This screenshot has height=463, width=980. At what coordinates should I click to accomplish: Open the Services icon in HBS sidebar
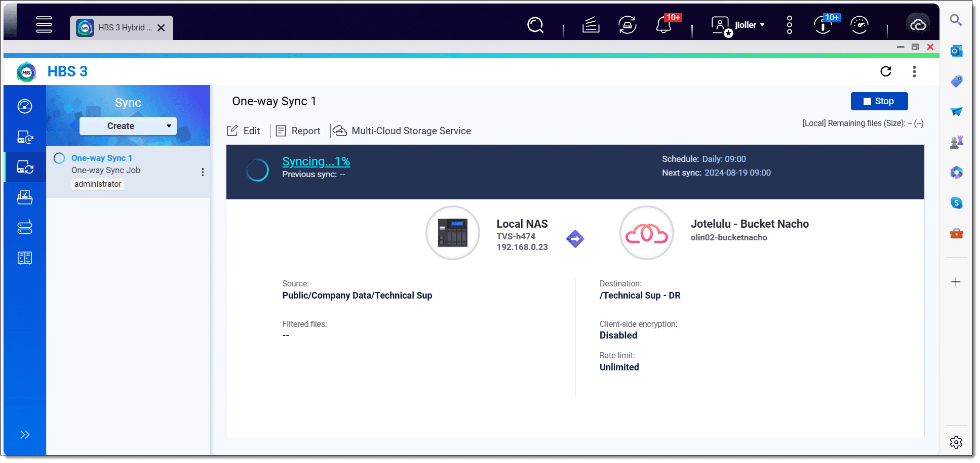25,197
